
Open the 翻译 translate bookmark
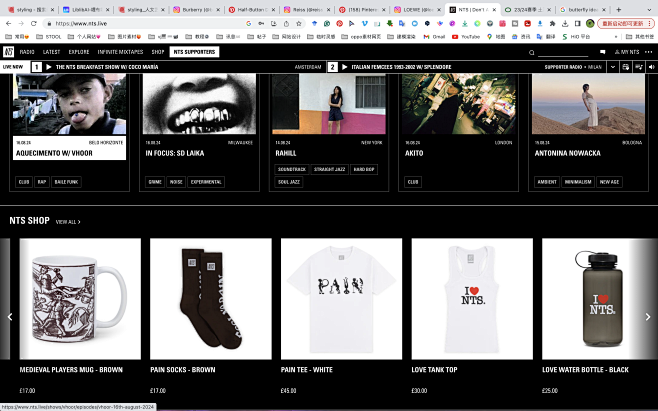coord(546,37)
